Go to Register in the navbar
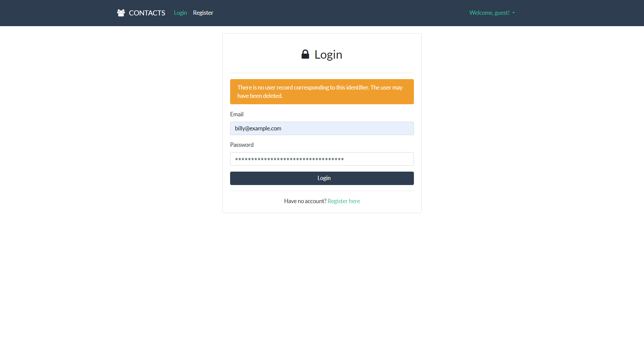 pyautogui.click(x=203, y=13)
